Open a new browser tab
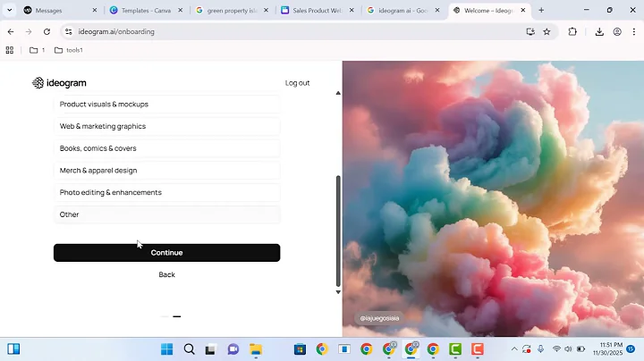The image size is (644, 361). pyautogui.click(x=541, y=10)
